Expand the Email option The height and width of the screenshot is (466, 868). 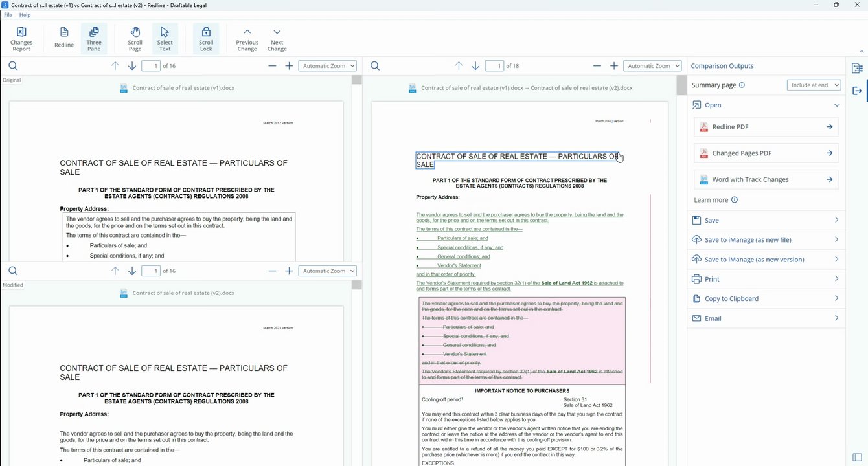pyautogui.click(x=766, y=318)
